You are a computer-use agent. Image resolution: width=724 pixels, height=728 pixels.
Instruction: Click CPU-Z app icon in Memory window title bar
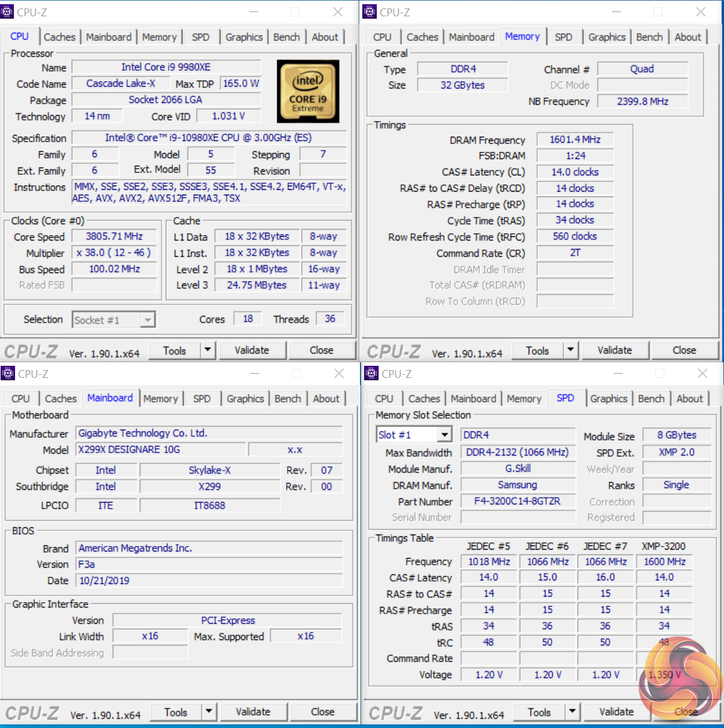point(371,11)
